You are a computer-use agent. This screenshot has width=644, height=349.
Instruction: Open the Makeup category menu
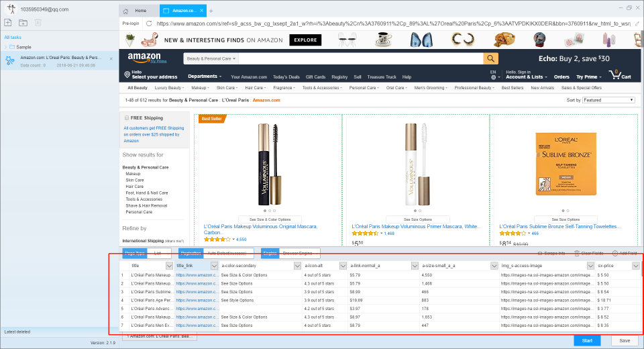coord(200,87)
